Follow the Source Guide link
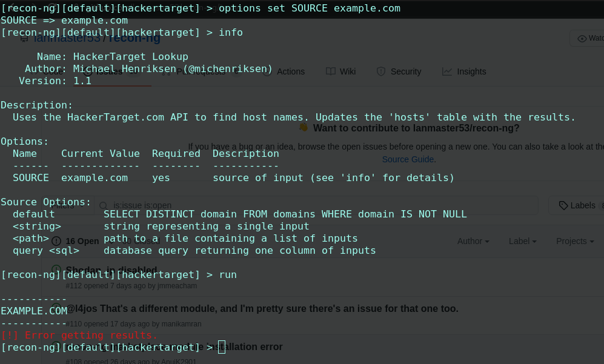 [408, 159]
